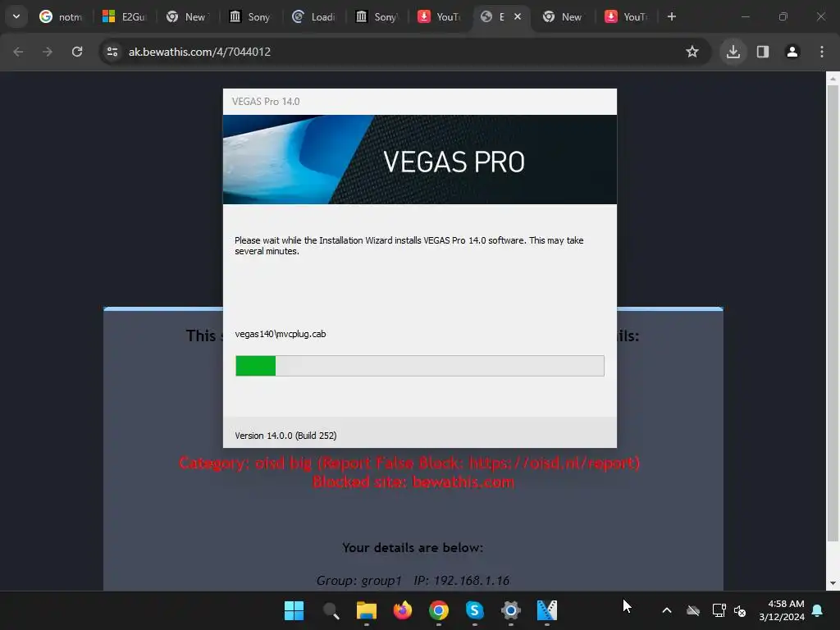Click the address bar URL

click(x=199, y=52)
